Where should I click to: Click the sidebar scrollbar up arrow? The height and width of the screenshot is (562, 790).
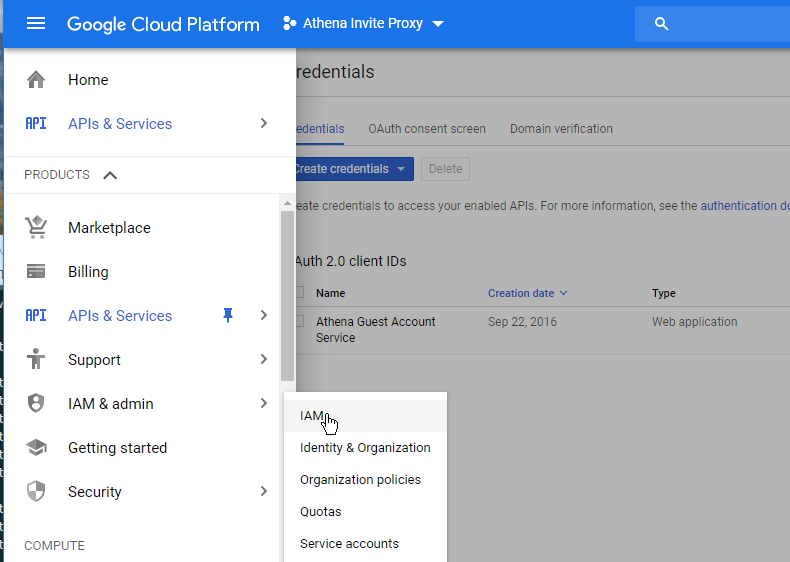click(x=287, y=204)
